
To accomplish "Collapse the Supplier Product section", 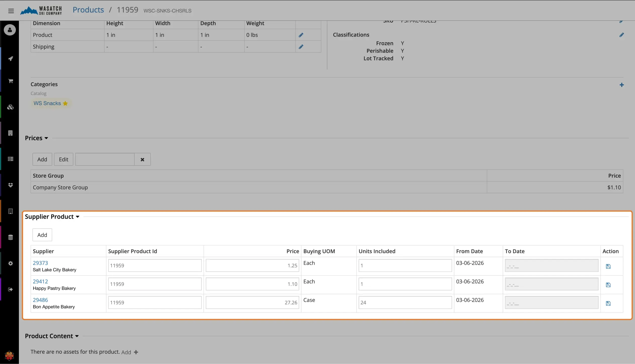I will [52, 217].
